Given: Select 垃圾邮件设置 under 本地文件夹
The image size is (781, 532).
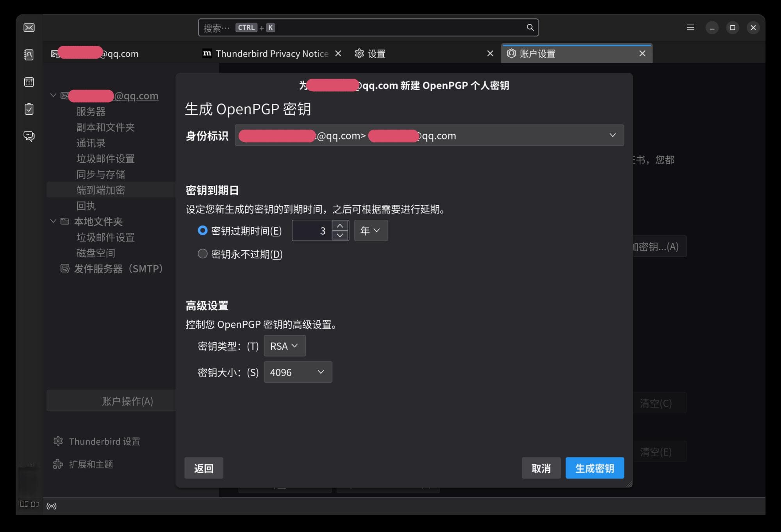Looking at the screenshot, I should (x=105, y=237).
